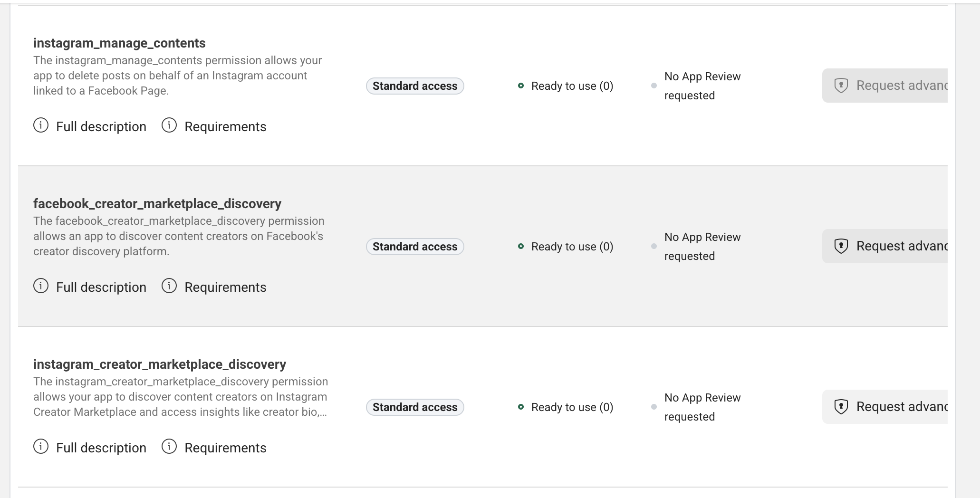View Requirements for instagram_creator_marketplace_discovery
Screen dimensions: 980x498
coord(225,448)
